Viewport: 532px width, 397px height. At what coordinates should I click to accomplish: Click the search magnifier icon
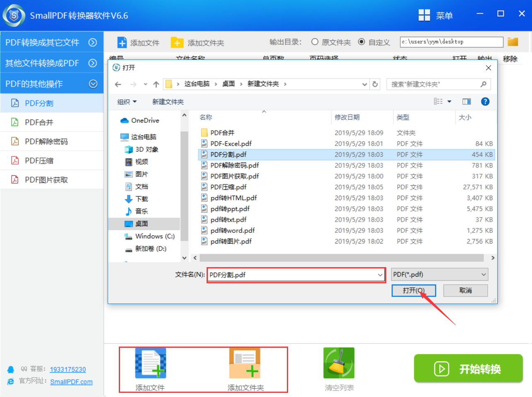(x=483, y=84)
